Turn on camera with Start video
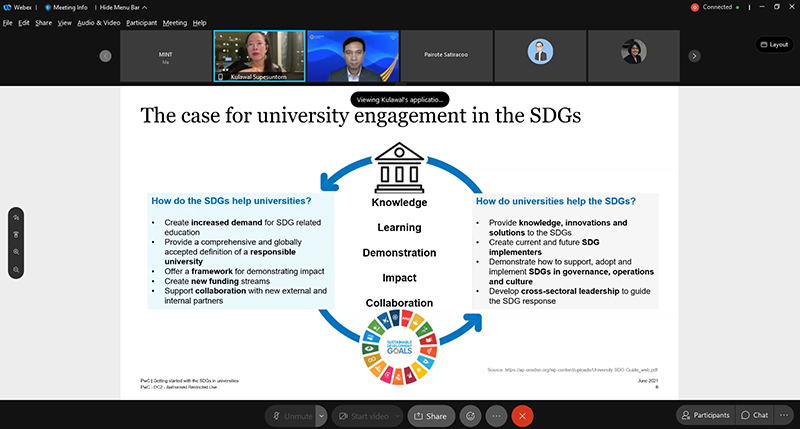Image resolution: width=800 pixels, height=429 pixels. [x=362, y=415]
